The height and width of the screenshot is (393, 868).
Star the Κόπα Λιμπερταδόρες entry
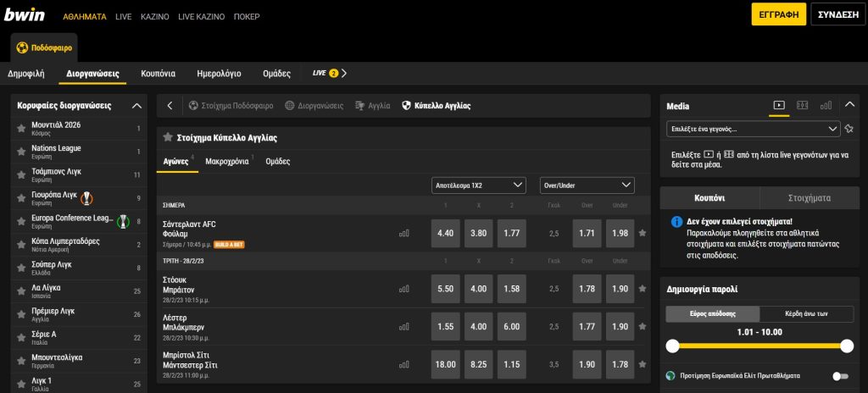[21, 245]
